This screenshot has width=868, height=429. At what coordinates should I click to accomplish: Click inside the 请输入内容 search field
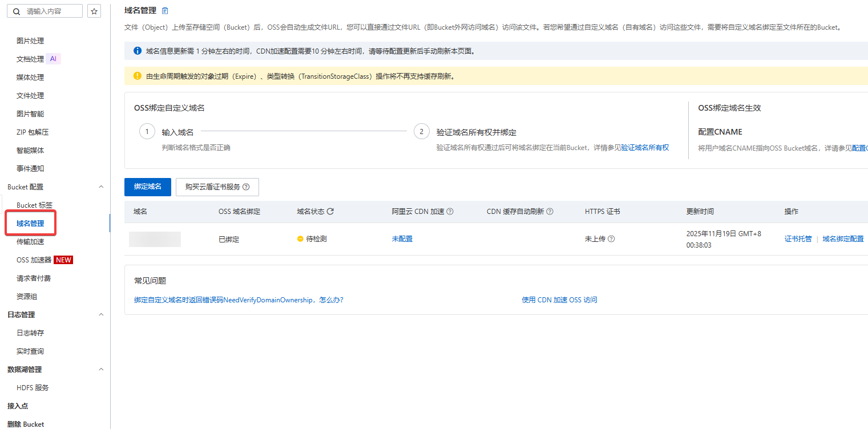[x=49, y=11]
